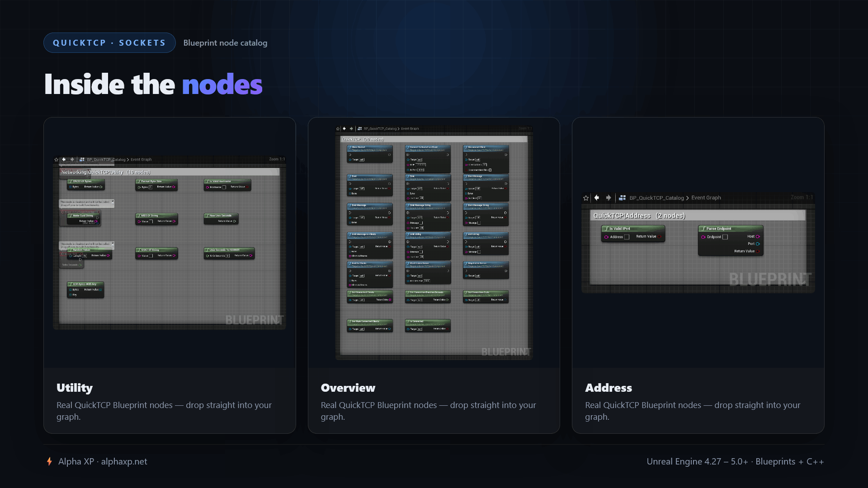Go forward using Address graph's right arrow
Viewport: 868px width, 488px height.
pos(609,197)
